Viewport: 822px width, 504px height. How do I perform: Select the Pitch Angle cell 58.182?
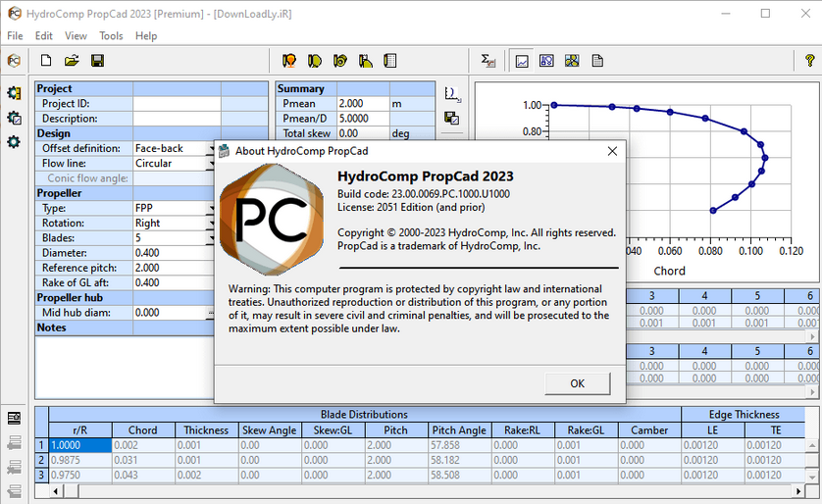pos(459,460)
